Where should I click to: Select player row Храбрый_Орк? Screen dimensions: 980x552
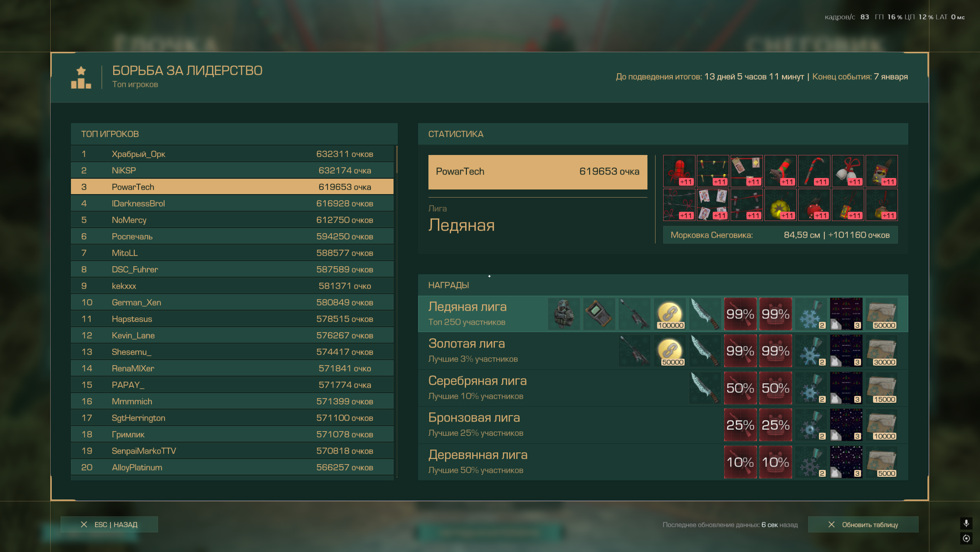[232, 154]
